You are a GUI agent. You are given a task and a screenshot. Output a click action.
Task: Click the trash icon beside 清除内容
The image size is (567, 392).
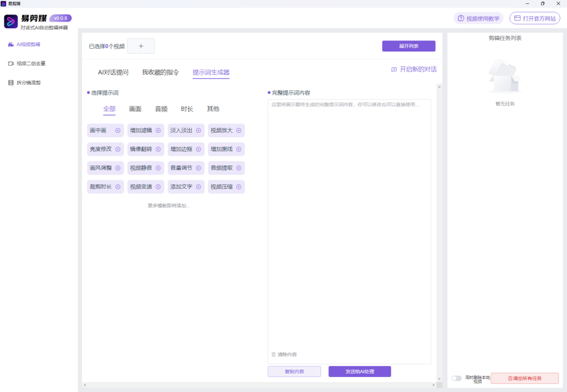coord(274,354)
